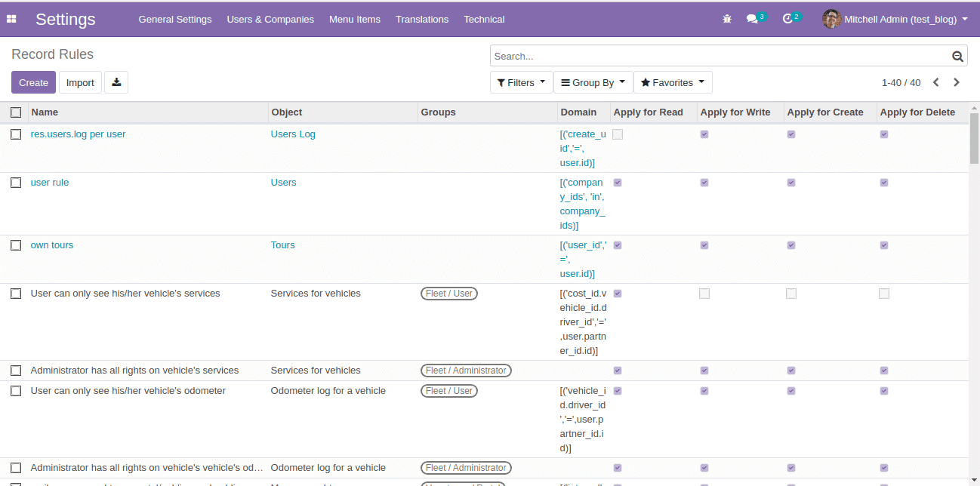Viewport: 980px width, 486px height.
Task: Click Mitchell Admin avatar picture
Action: coord(831,19)
